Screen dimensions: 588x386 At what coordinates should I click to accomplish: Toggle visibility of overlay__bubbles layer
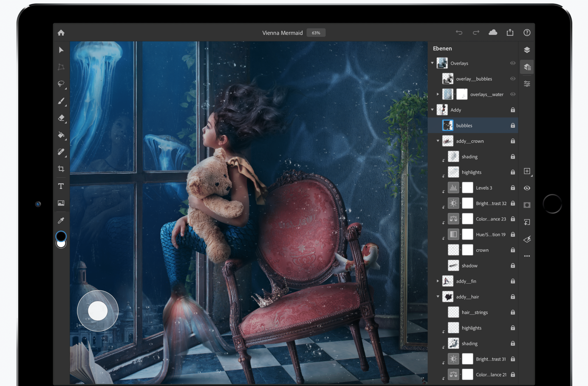point(513,78)
